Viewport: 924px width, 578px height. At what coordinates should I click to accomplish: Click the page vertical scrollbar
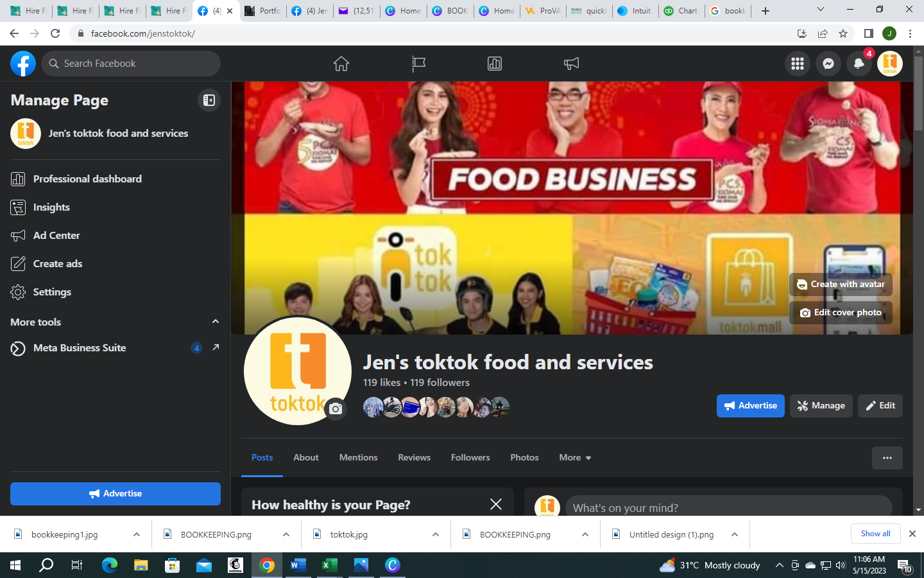918,94
